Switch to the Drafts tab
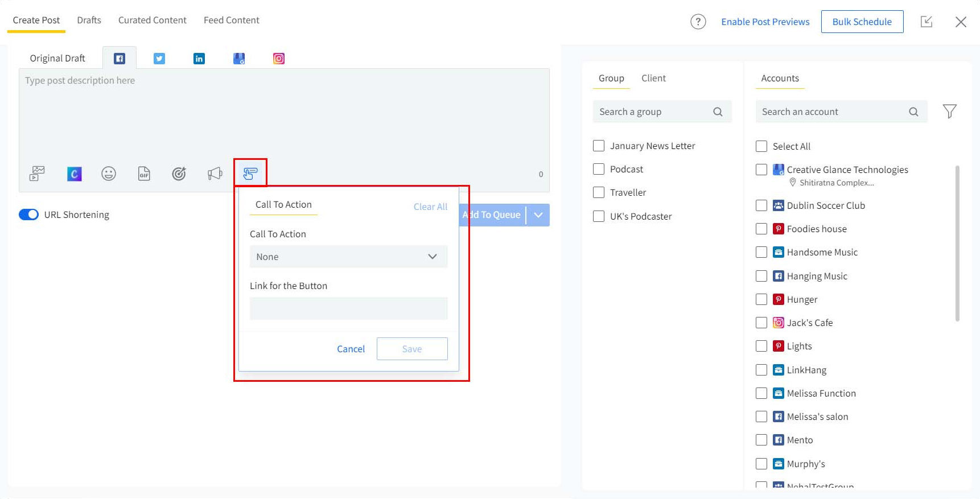 pyautogui.click(x=89, y=20)
